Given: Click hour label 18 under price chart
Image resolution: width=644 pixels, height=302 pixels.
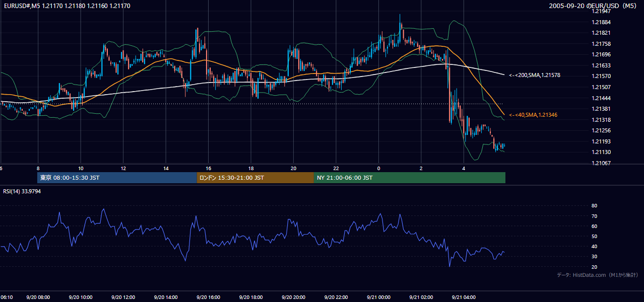Looking at the screenshot, I should coord(251,168).
